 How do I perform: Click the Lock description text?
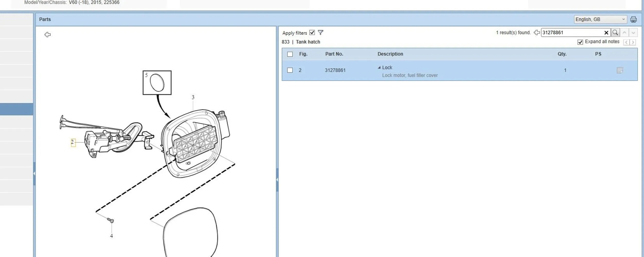[387, 67]
